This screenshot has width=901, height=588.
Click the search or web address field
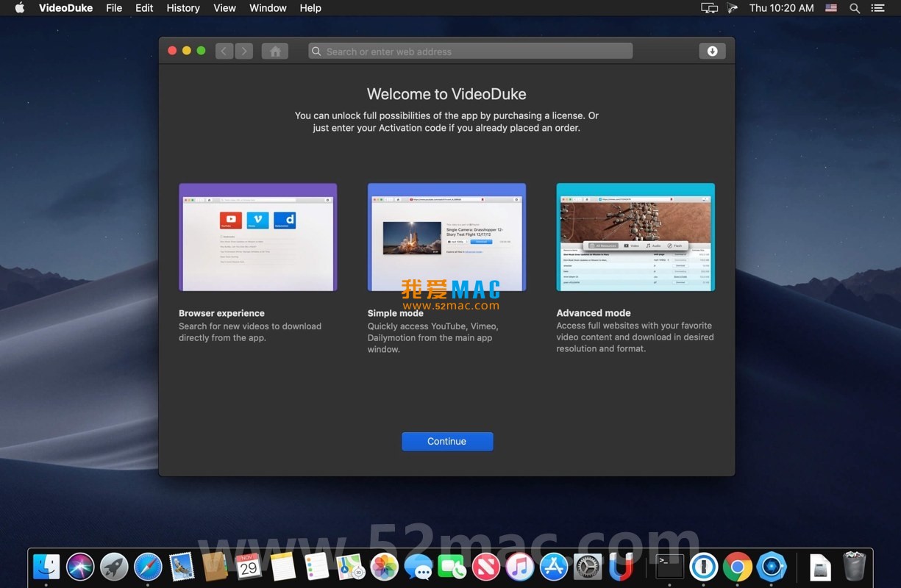click(471, 51)
